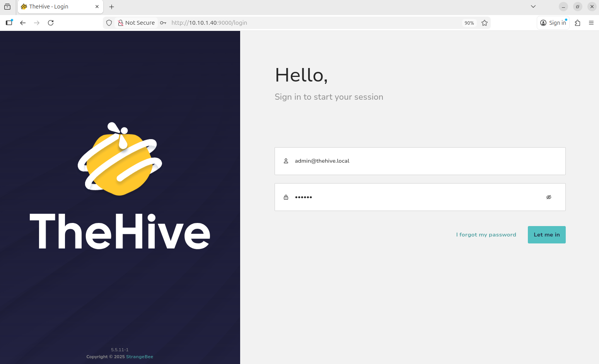Select the TheHive - Login tab
Viewport: 599px width, 364px height.
click(54, 7)
